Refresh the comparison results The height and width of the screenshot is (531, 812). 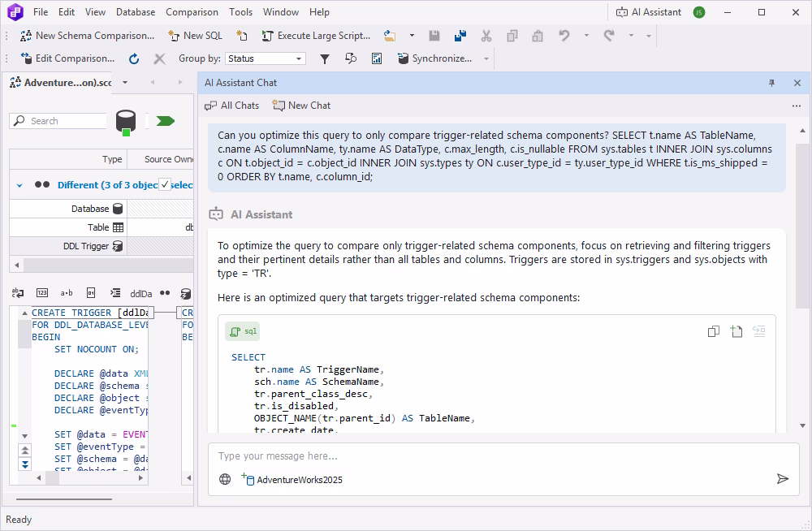coord(134,58)
